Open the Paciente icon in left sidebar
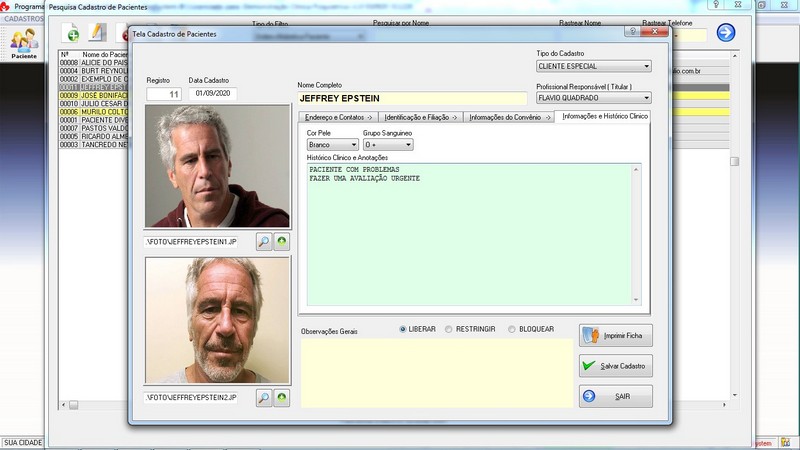The width and height of the screenshot is (800, 450). pos(24,43)
